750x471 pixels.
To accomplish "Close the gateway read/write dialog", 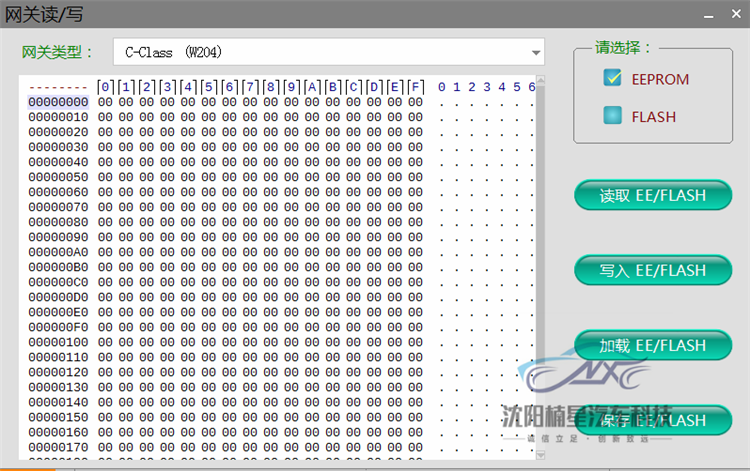I will [x=734, y=14].
